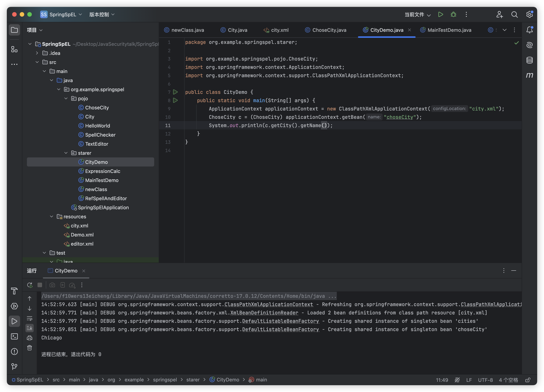Switch to the MainTestDemo.java tab
The width and height of the screenshot is (544, 392).
pyautogui.click(x=446, y=30)
